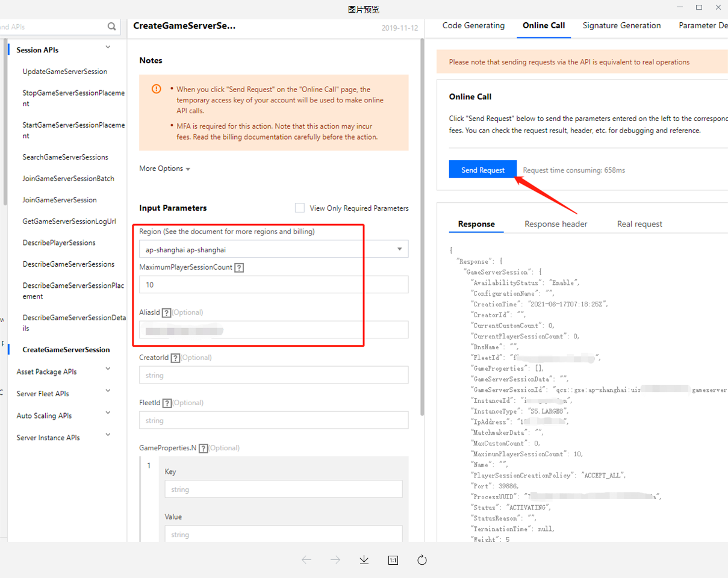Open help icon next to FleetId
The width and height of the screenshot is (728, 578).
pos(167,403)
